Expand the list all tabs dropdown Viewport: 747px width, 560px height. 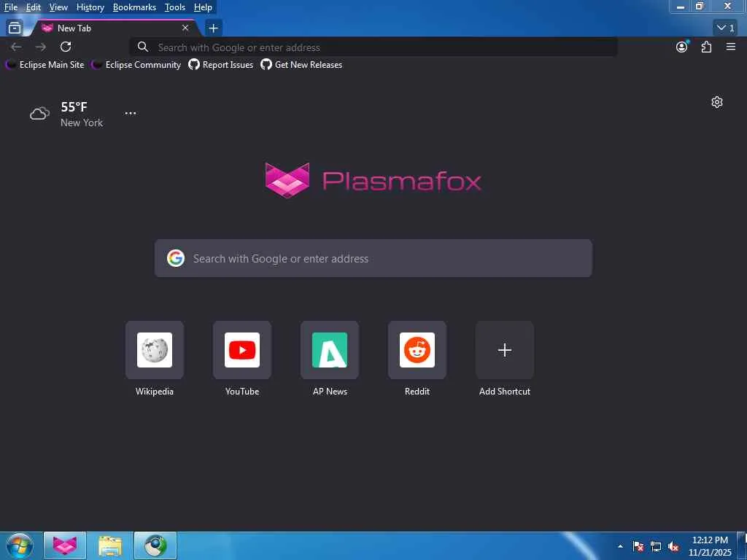coord(726,28)
